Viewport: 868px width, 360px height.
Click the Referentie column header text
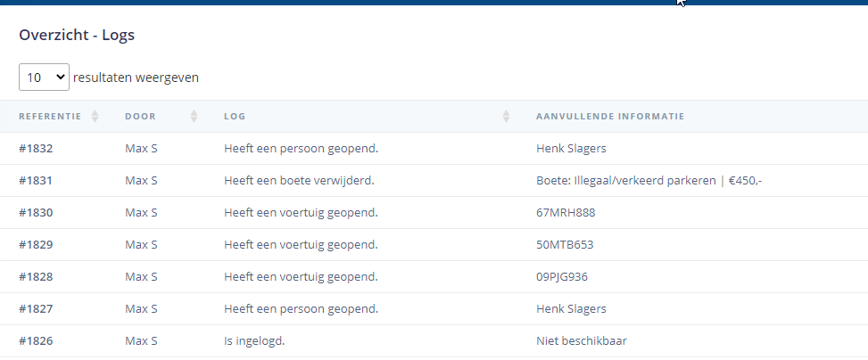coord(50,117)
